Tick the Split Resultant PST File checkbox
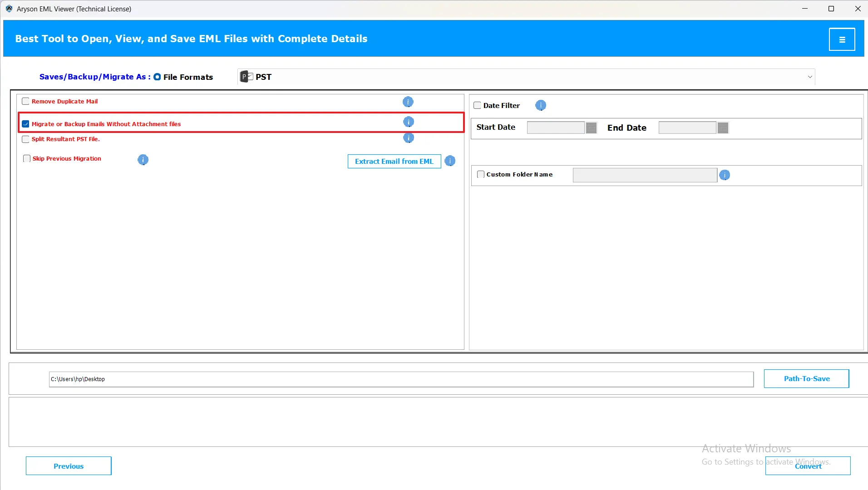Image resolution: width=868 pixels, height=490 pixels. coord(26,139)
